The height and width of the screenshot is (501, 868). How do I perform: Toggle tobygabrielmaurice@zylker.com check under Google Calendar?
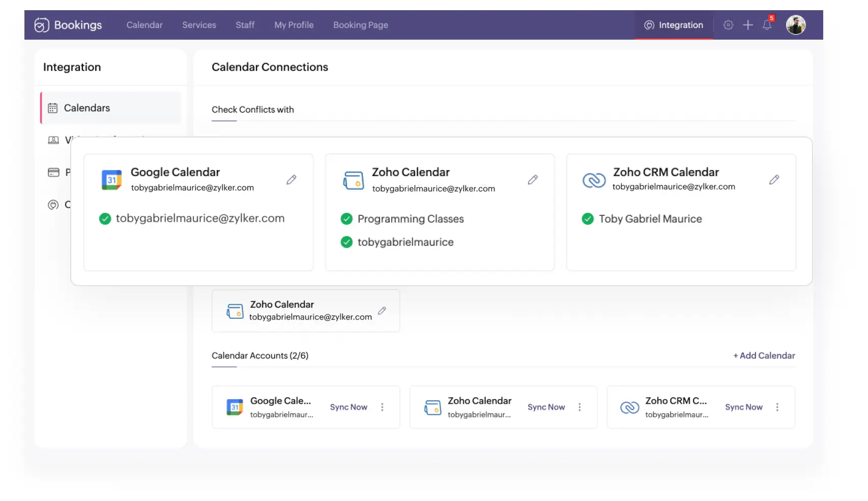coord(105,219)
